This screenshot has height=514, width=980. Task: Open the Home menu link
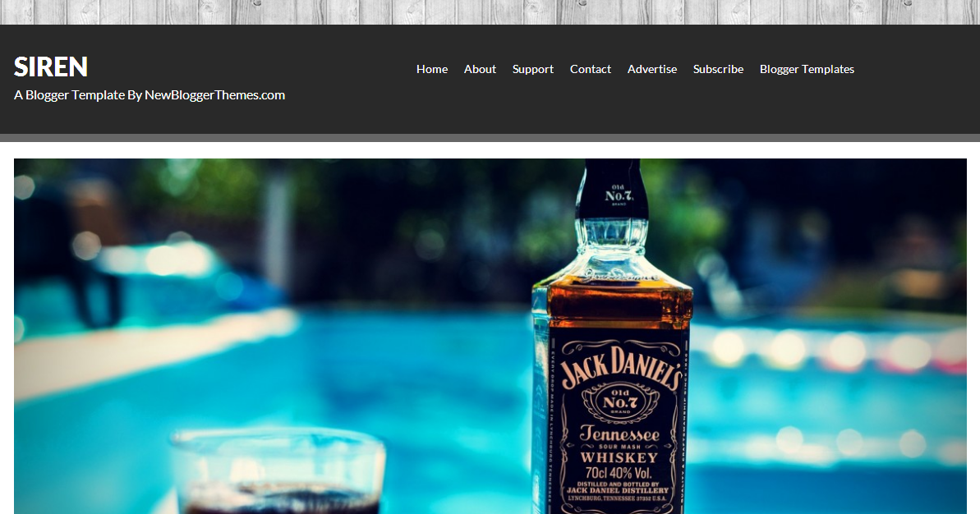pyautogui.click(x=432, y=69)
